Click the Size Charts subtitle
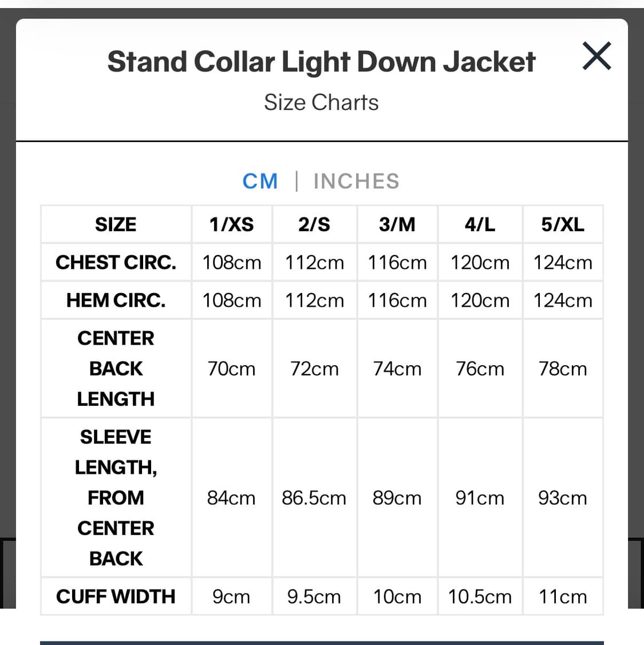 point(321,102)
